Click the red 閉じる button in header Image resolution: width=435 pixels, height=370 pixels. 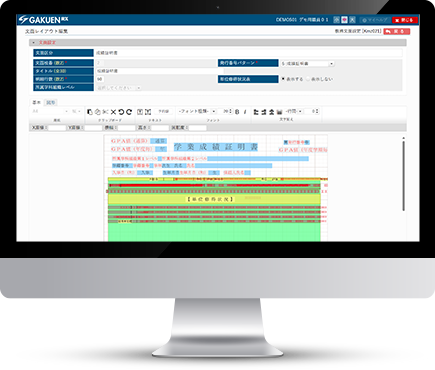pos(405,20)
